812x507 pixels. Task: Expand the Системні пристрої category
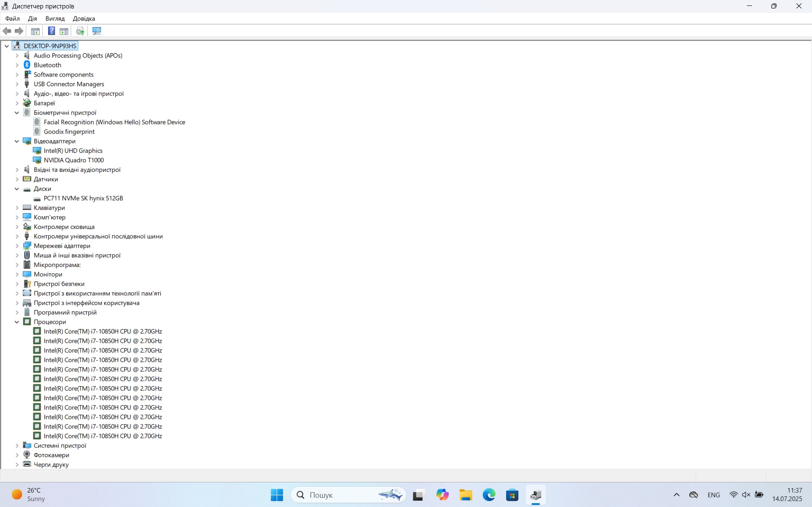(x=17, y=445)
